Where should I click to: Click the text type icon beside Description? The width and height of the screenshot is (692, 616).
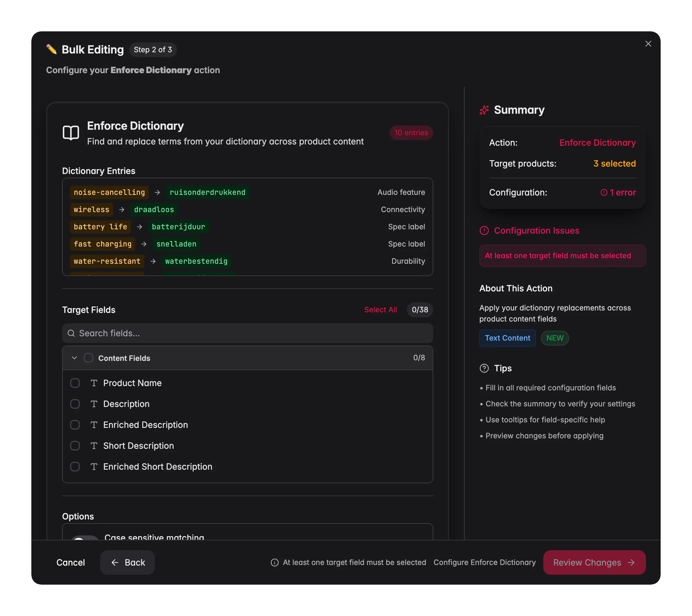click(94, 404)
